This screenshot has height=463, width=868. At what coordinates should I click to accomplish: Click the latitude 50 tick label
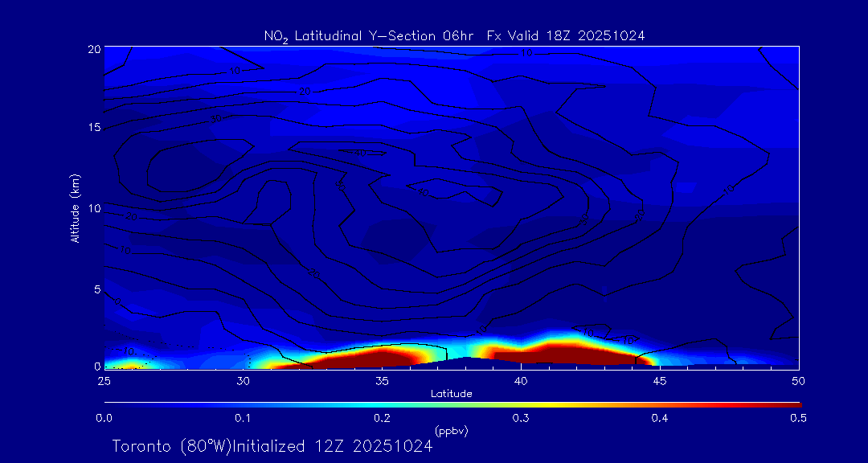pyautogui.click(x=798, y=379)
